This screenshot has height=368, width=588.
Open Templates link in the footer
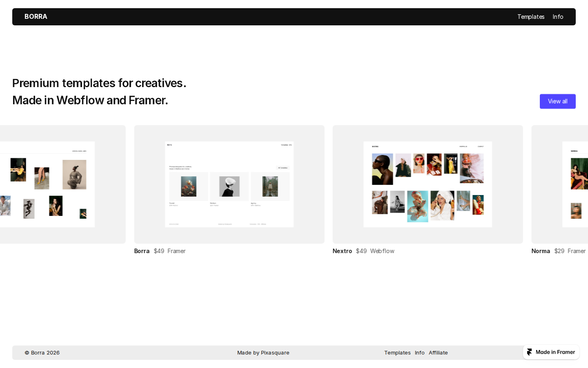pyautogui.click(x=397, y=352)
